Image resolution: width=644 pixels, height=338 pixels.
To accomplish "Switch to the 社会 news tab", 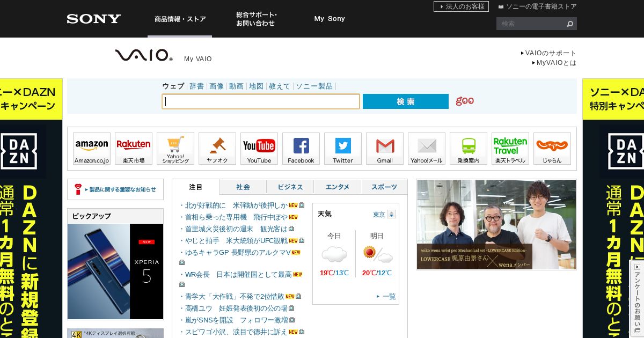I will point(243,187).
